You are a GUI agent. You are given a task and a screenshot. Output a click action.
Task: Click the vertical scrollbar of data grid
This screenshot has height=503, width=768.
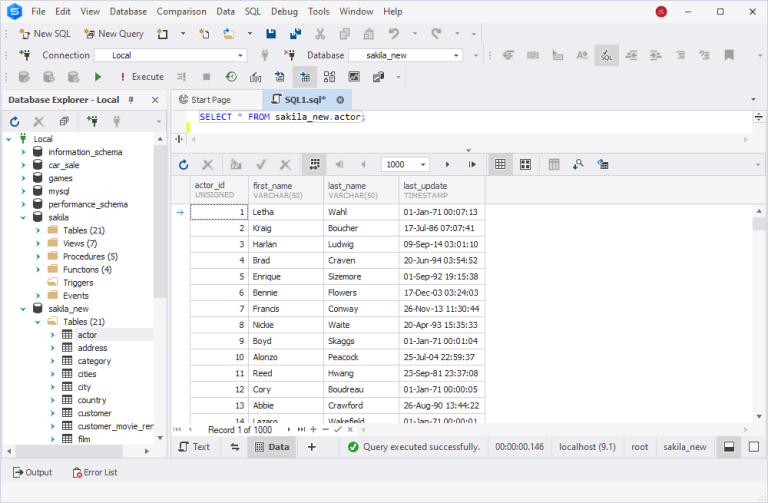click(x=759, y=300)
